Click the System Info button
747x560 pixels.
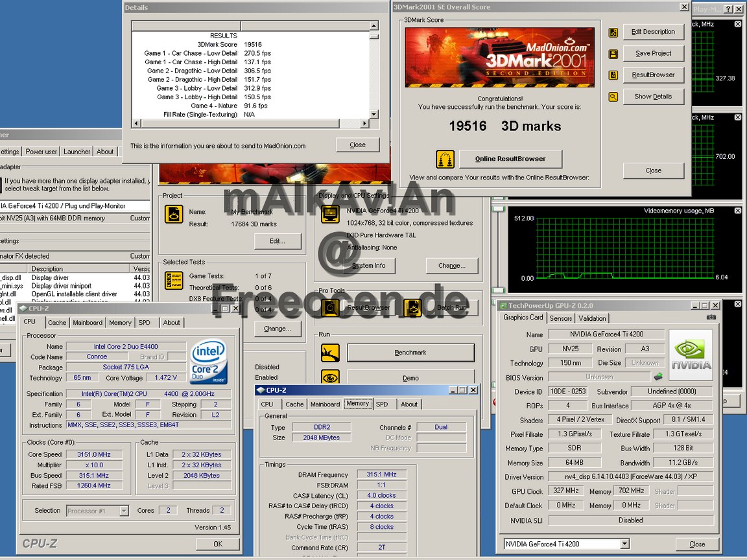(369, 266)
